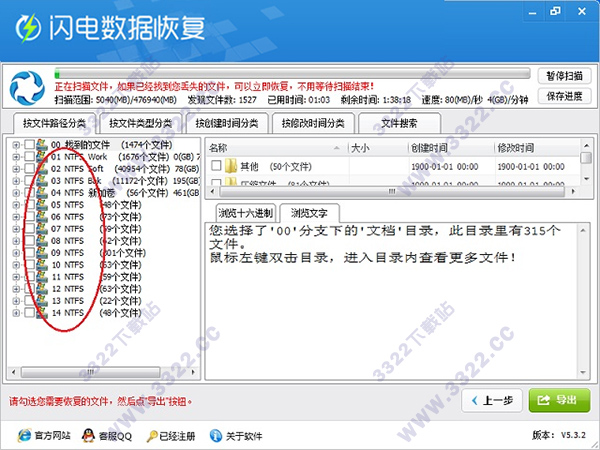Viewport: 600px width, 450px height.
Task: Click the drive icon of 09 NTFS
Action: click(x=42, y=253)
